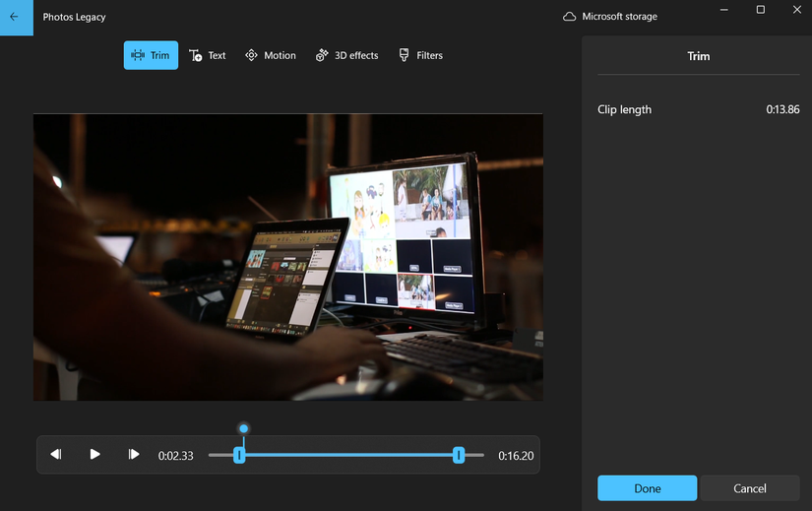
Task: Open 3D effects
Action: point(346,55)
